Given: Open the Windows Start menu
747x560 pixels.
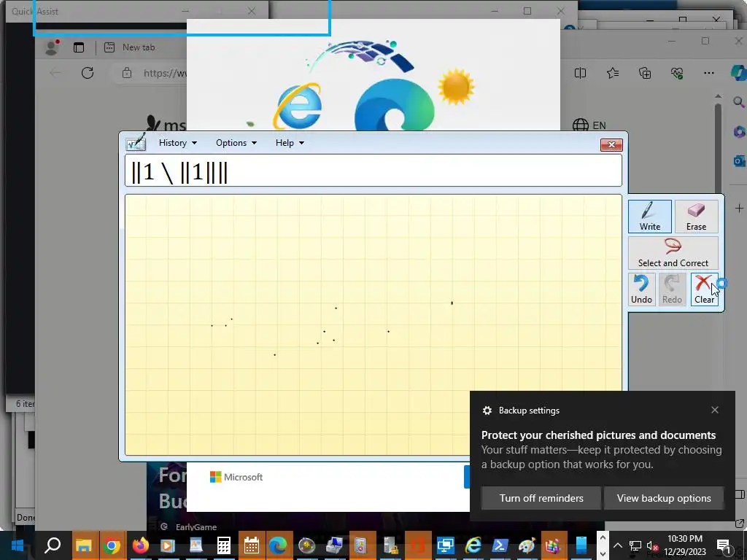Looking at the screenshot, I should [18, 545].
